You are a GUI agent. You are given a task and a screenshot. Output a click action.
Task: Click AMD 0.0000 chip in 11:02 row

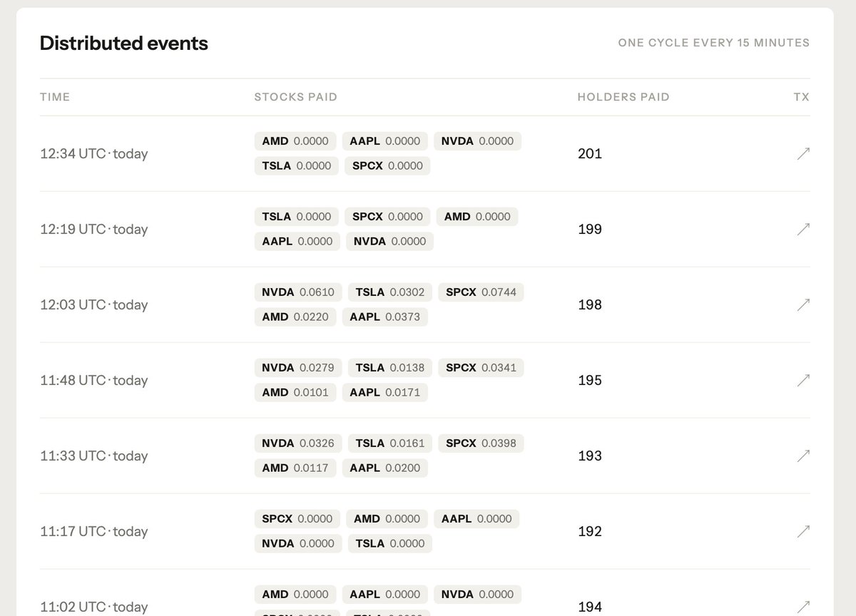295,595
